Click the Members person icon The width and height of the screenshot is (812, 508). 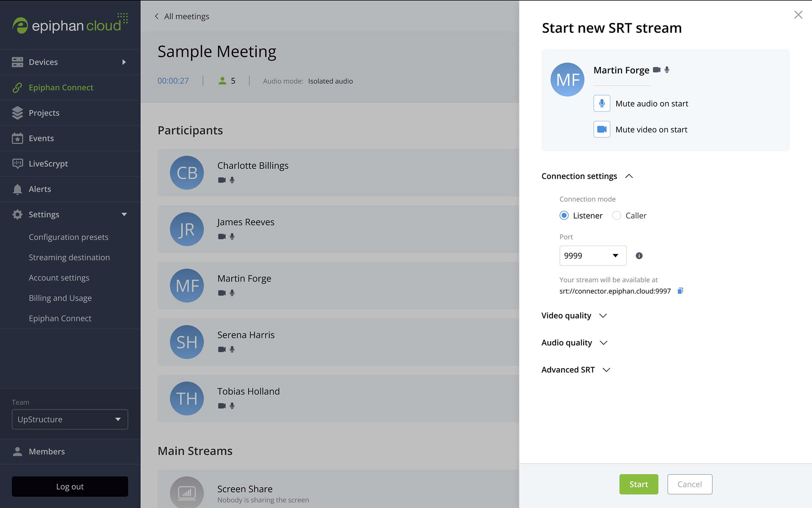point(17,451)
